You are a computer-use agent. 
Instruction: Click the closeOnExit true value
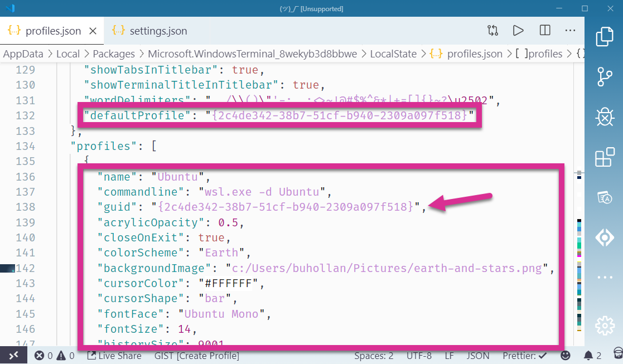[211, 237]
